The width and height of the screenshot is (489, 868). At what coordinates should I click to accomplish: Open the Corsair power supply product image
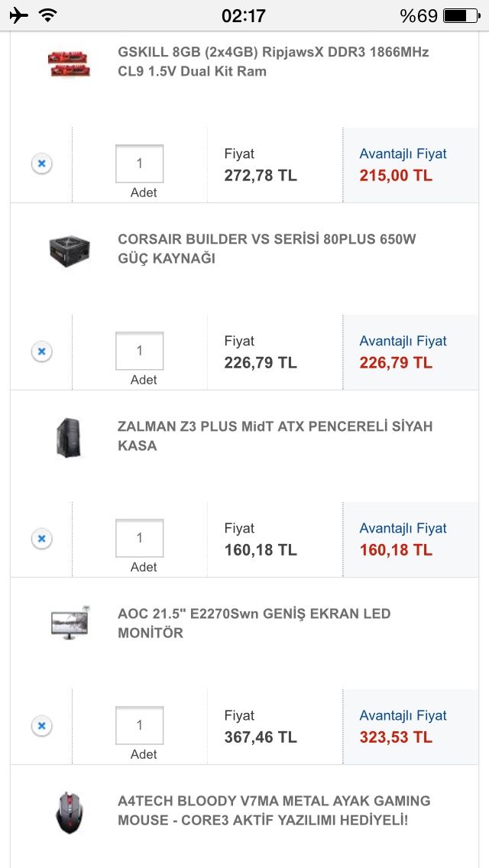click(x=70, y=251)
